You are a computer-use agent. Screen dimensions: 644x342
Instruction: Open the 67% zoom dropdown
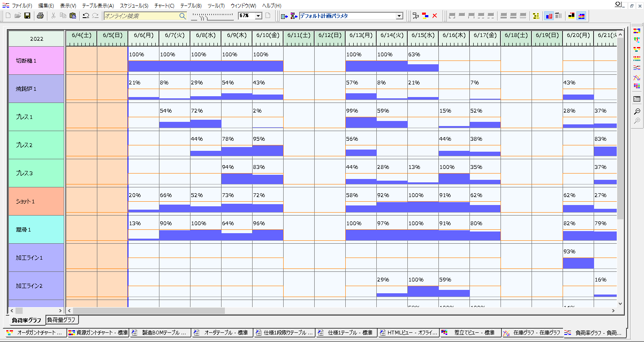click(x=258, y=16)
